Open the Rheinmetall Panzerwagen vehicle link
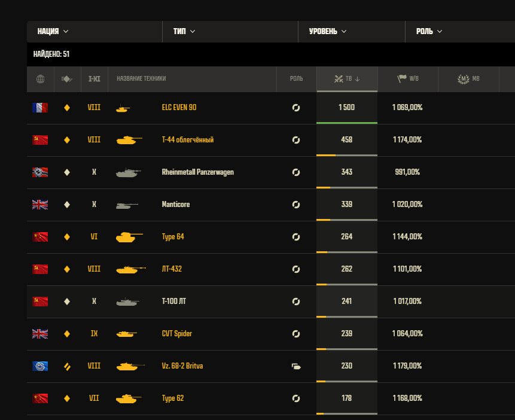515x420 pixels. [x=198, y=172]
